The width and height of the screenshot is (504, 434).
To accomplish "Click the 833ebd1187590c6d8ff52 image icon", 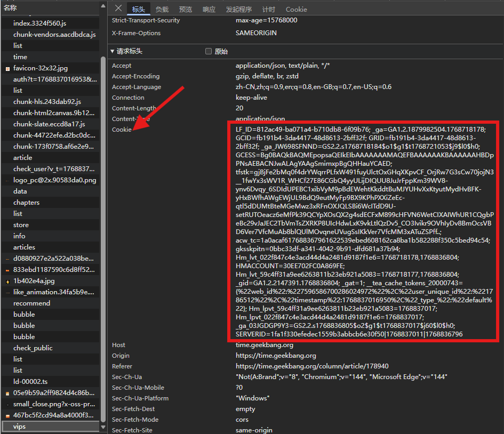I will click(x=7, y=270).
